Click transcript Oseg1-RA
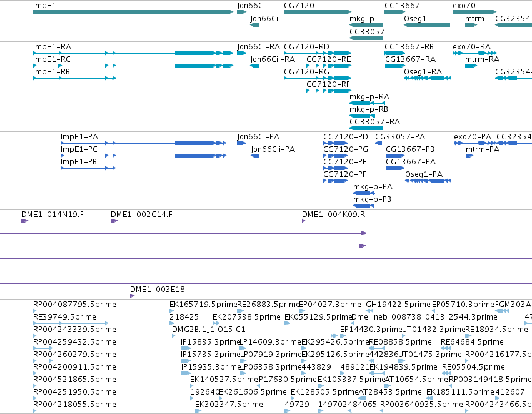Viewport: 532px width, 414px height. click(x=428, y=78)
